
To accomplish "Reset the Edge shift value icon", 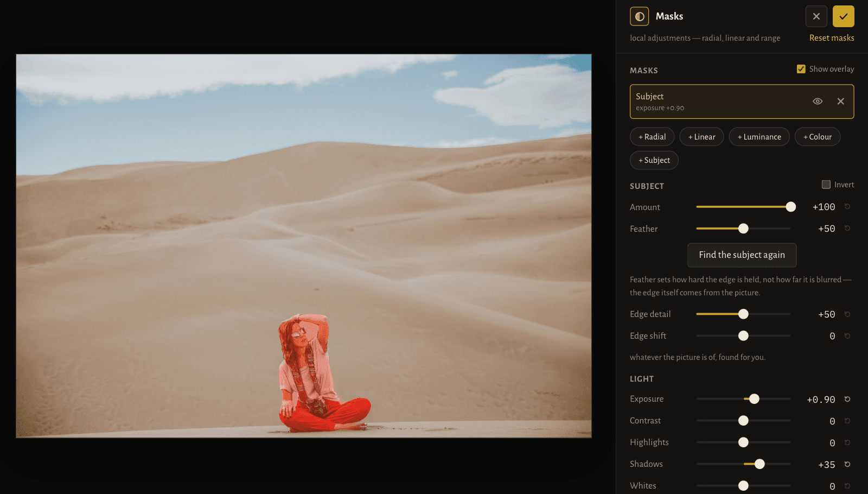I will click(847, 336).
